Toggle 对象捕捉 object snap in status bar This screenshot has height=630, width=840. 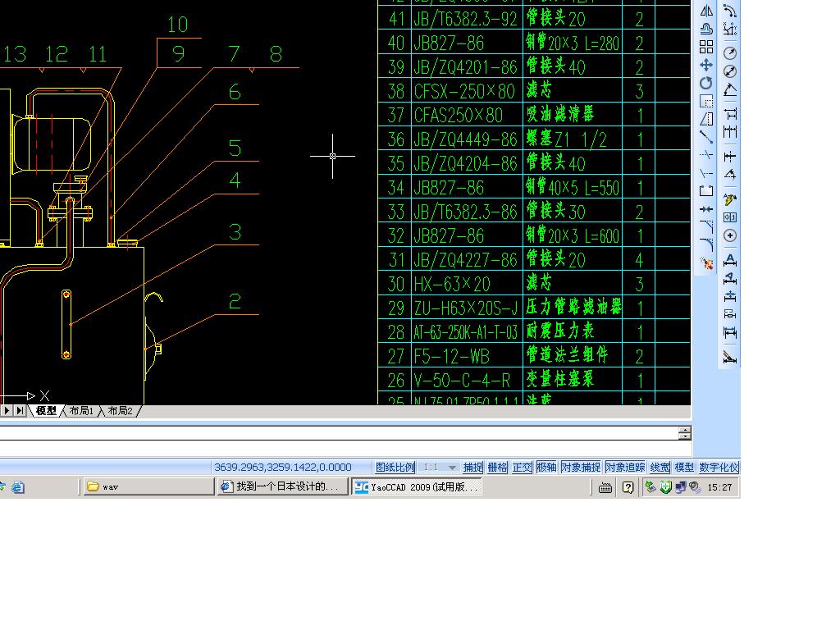click(x=581, y=467)
